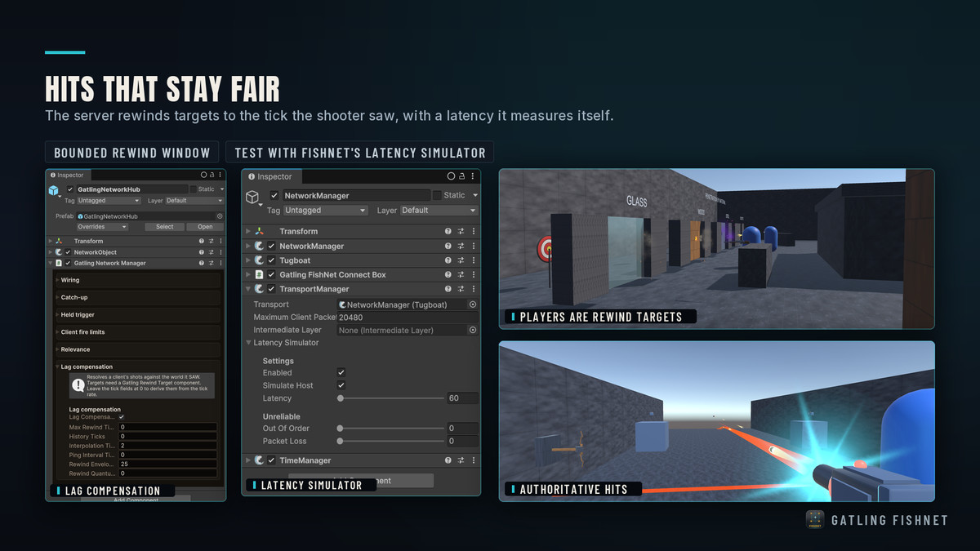Disable the TimeManager component checkbox
This screenshot has height=551, width=980.
pyautogui.click(x=271, y=460)
